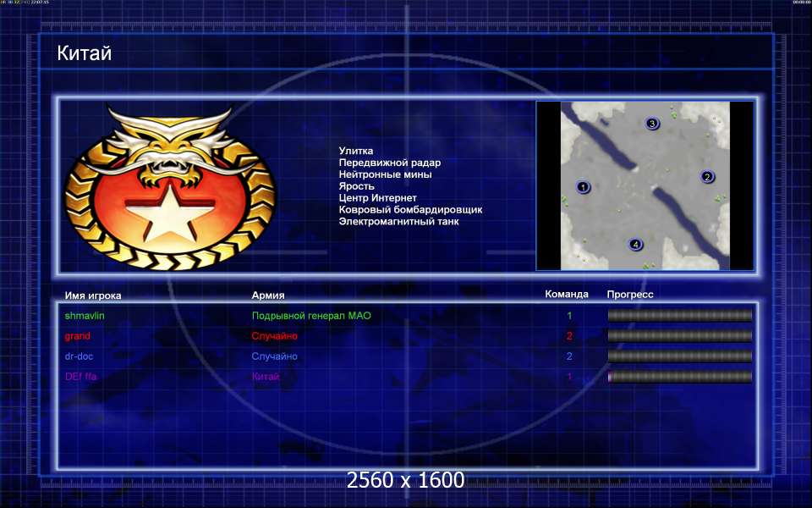Click 'Нейтронные мины' in the list

pos(385,174)
